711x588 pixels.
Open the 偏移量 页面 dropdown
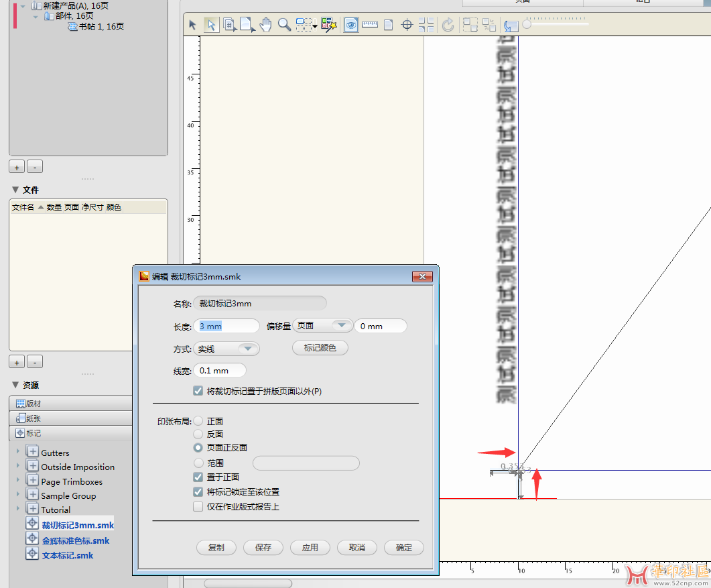click(323, 326)
